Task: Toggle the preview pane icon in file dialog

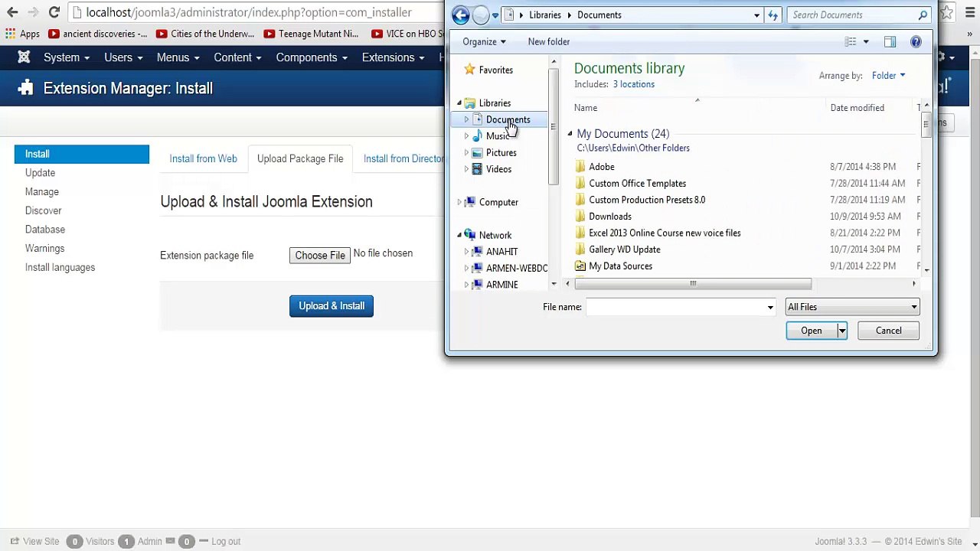Action: 890,42
